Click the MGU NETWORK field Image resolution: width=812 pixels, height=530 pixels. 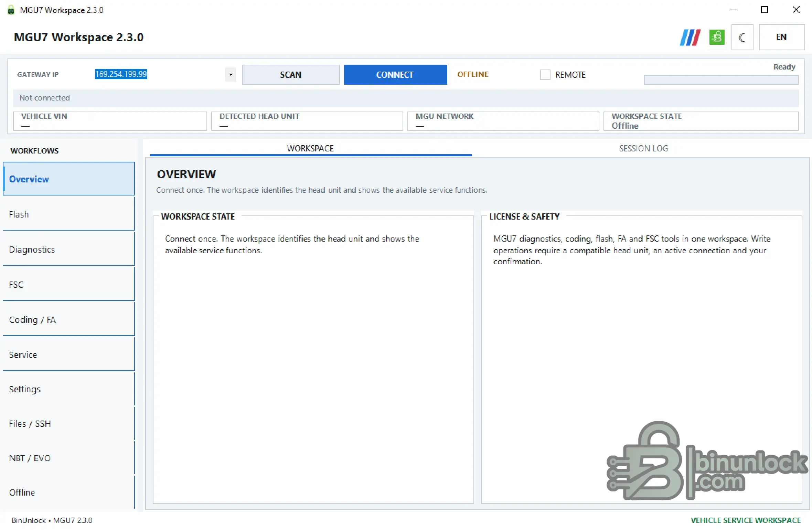[503, 121]
